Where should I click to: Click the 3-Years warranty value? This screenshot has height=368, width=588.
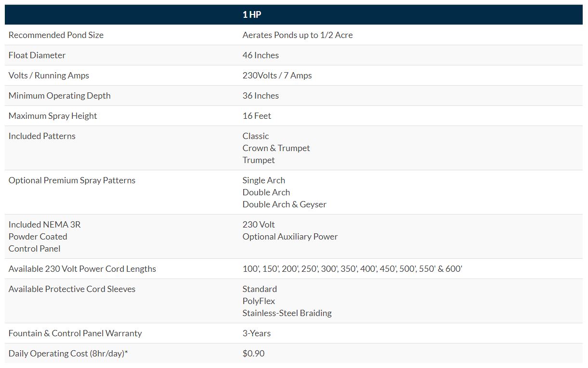(x=257, y=333)
